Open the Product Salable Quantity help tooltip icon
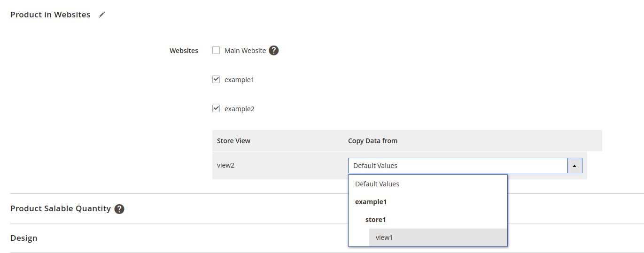This screenshot has width=644, height=253. click(119, 209)
